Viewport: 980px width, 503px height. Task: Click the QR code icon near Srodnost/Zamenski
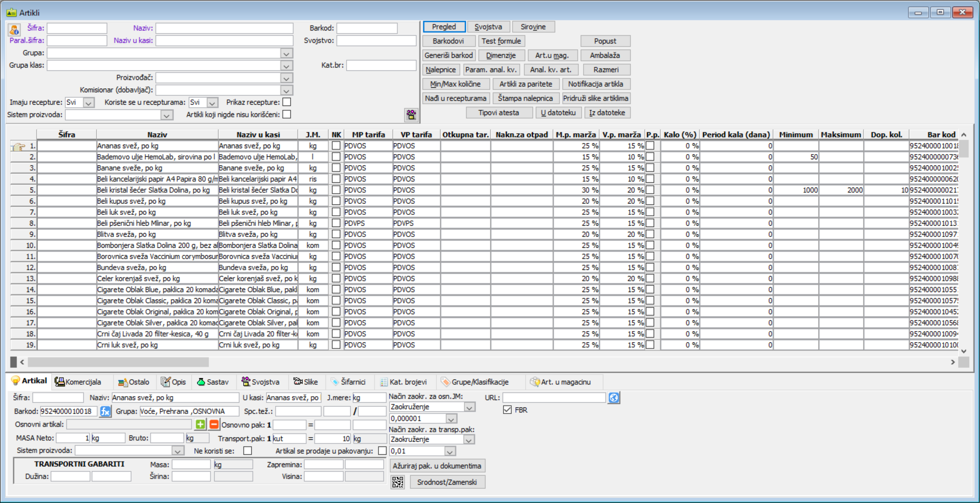click(x=398, y=482)
